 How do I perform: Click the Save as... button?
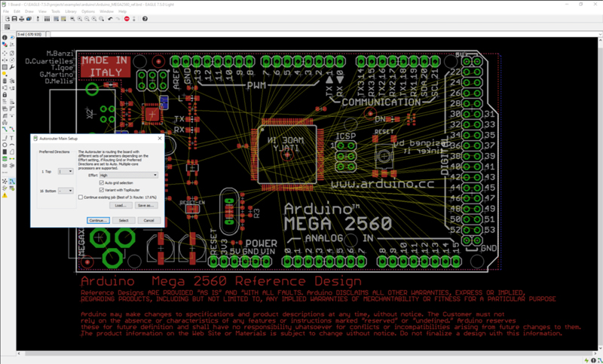[145, 206]
